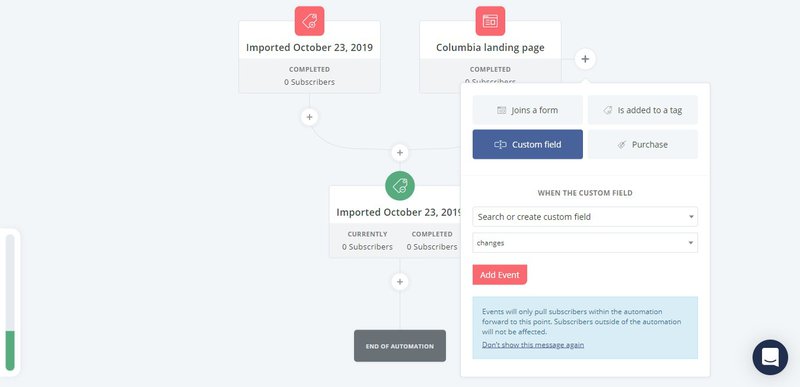
Task: Click the arrow on the custom field selector
Action: point(691,217)
